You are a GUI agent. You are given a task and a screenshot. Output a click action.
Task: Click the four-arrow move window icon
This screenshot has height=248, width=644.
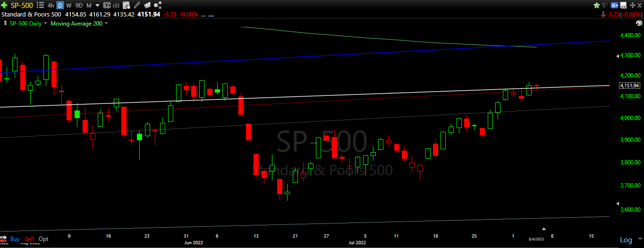pyautogui.click(x=633, y=5)
